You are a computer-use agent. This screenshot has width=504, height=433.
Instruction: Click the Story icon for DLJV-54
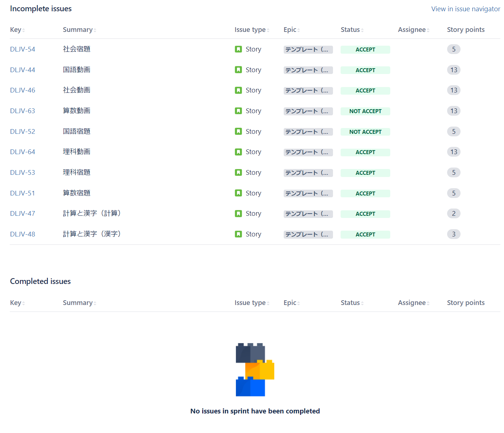238,49
